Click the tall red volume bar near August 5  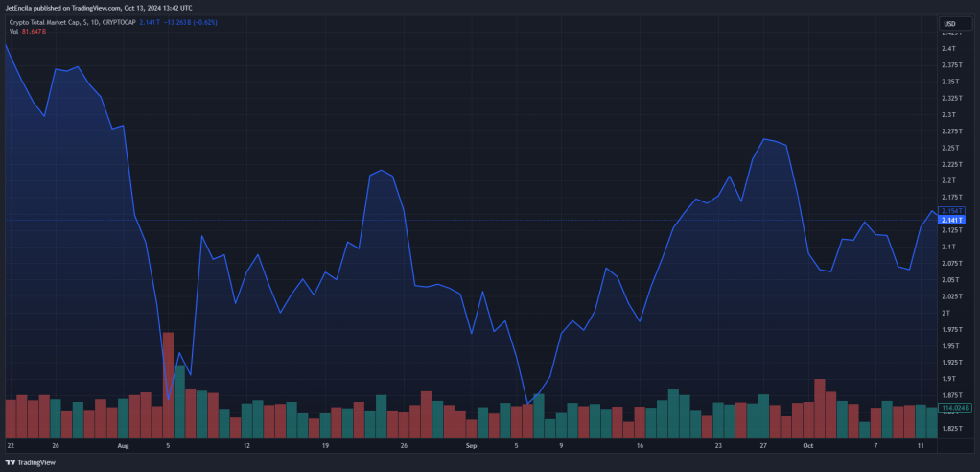pos(168,385)
